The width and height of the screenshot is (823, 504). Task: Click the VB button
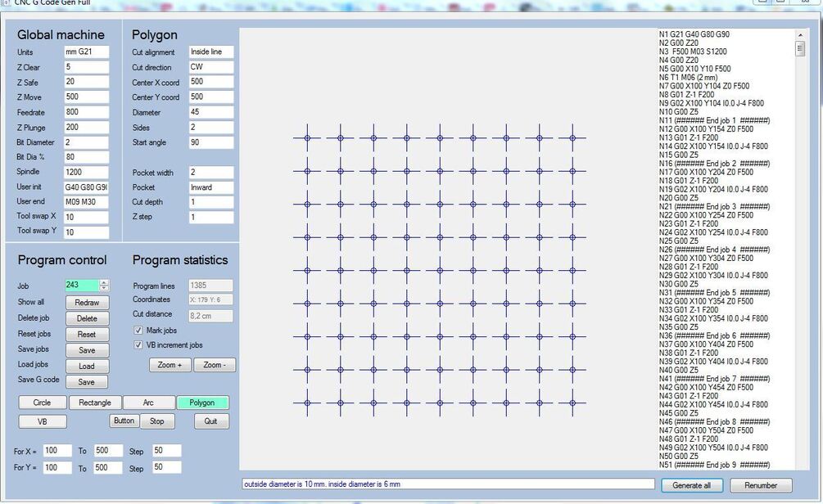coord(43,421)
